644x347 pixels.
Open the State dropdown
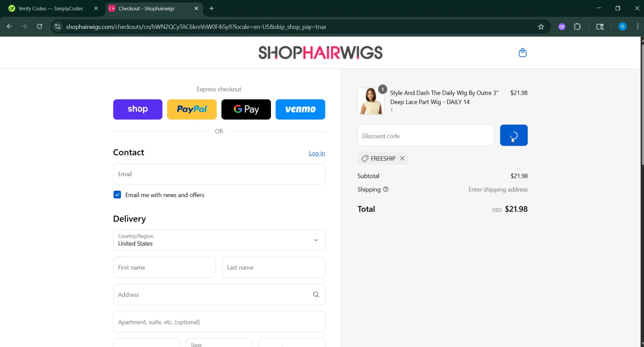(219, 343)
